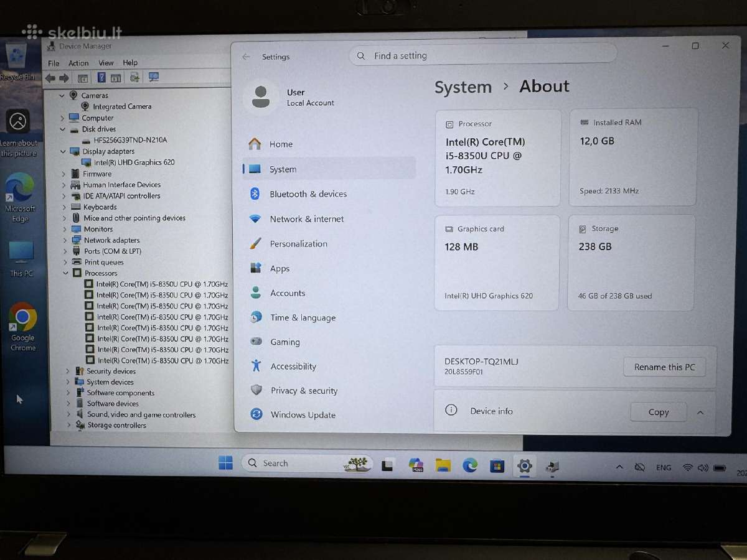
Task: Expand the Network adapters node
Action: tap(65, 240)
